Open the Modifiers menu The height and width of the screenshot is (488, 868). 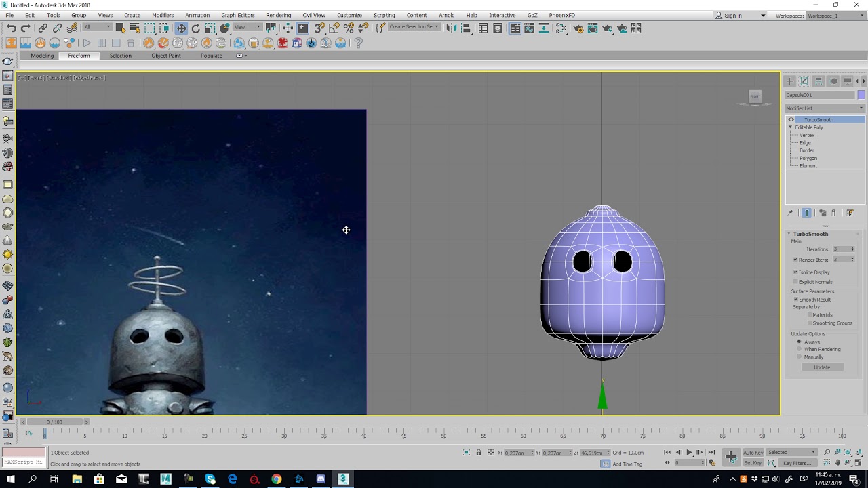163,15
